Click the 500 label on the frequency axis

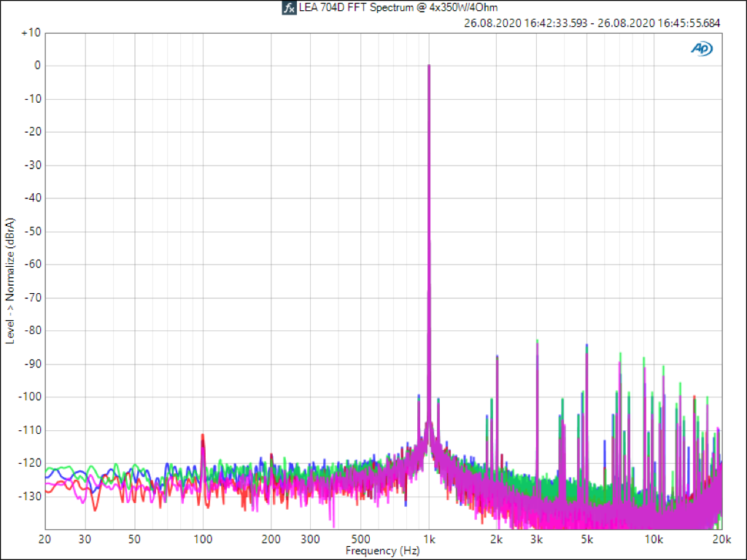click(360, 540)
